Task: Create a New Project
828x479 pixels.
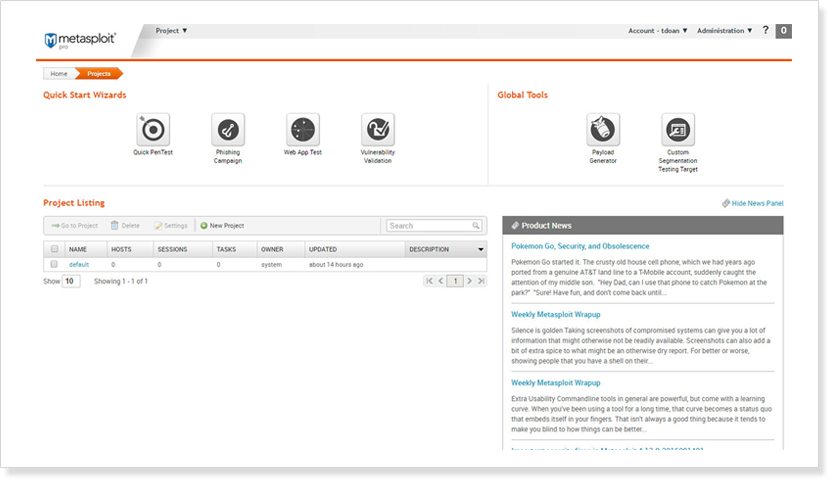Action: pos(222,226)
